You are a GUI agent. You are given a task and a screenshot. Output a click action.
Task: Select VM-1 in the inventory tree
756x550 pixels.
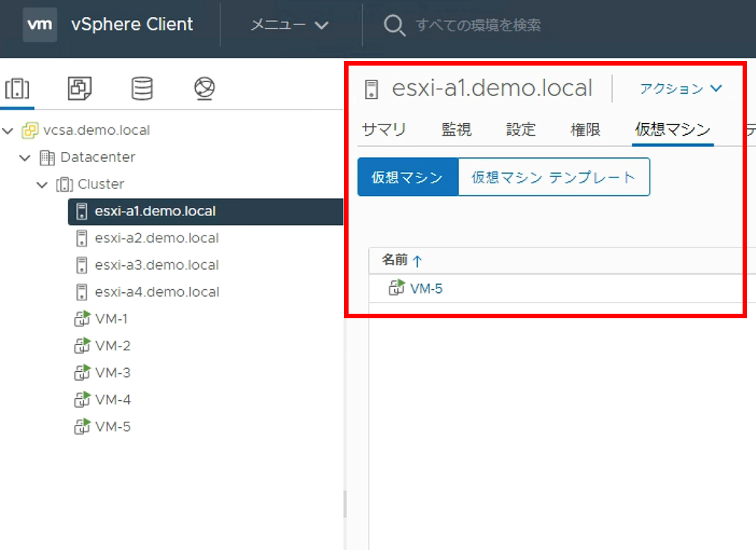(x=112, y=319)
